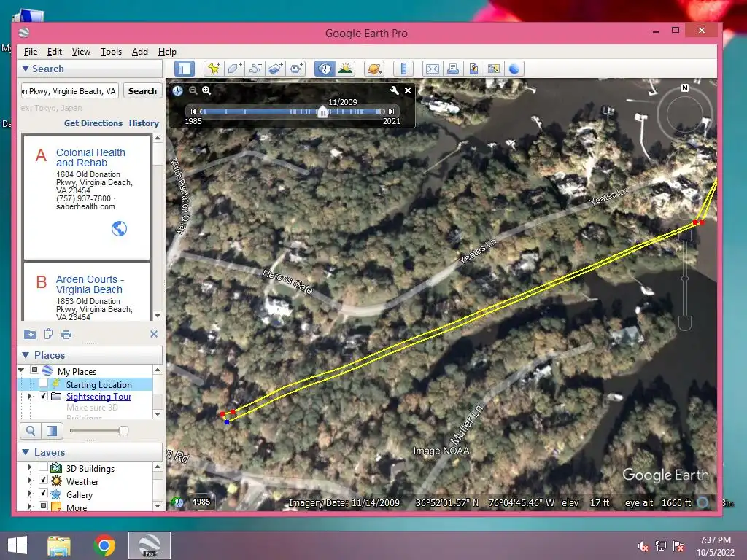Collapse the Places panel
The width and height of the screenshot is (747, 560).
[26, 355]
